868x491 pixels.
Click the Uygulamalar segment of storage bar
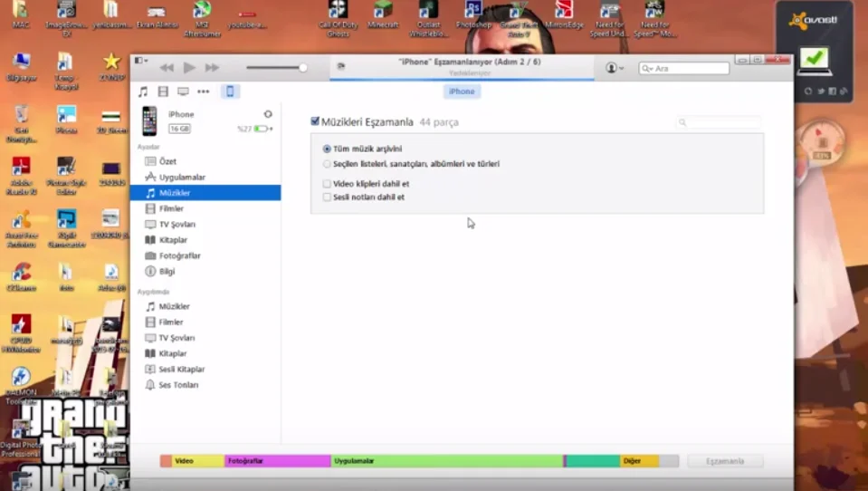point(447,460)
